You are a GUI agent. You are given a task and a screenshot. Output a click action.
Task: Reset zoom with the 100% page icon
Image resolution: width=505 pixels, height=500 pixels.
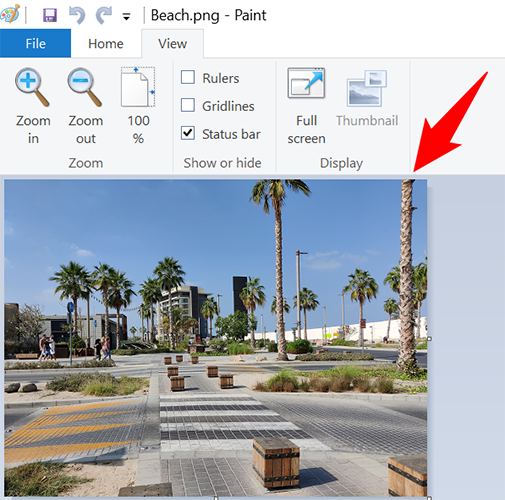(x=138, y=87)
